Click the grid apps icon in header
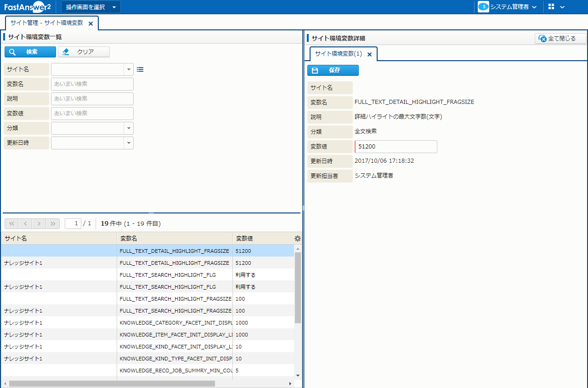588x388 pixels. [x=551, y=7]
